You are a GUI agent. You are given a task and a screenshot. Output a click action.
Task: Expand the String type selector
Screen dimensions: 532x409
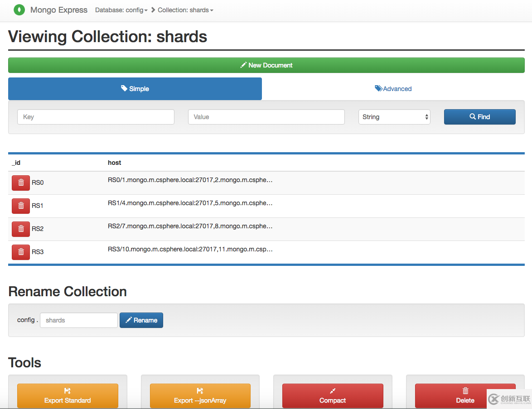(x=394, y=117)
